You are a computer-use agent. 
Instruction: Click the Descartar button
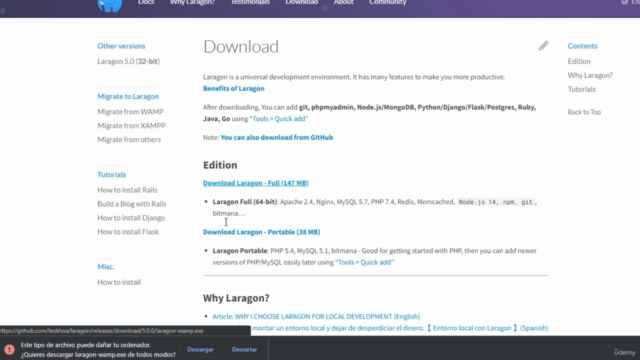tap(244, 349)
